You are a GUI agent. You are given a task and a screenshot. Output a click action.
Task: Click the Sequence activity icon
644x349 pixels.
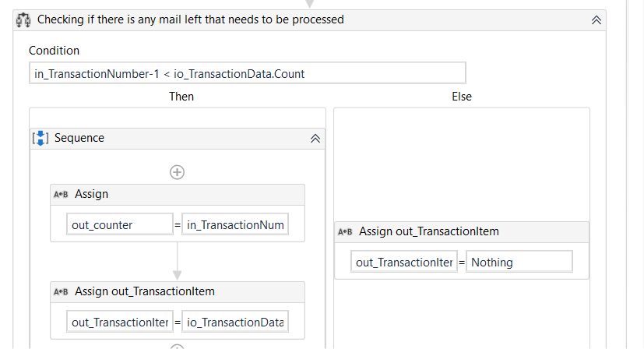(40, 138)
